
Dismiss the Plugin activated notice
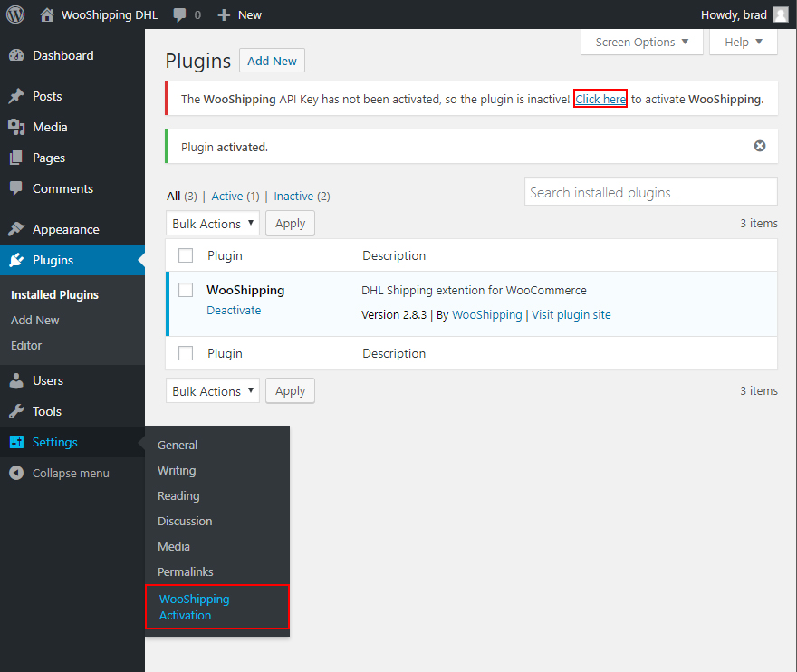(x=760, y=146)
